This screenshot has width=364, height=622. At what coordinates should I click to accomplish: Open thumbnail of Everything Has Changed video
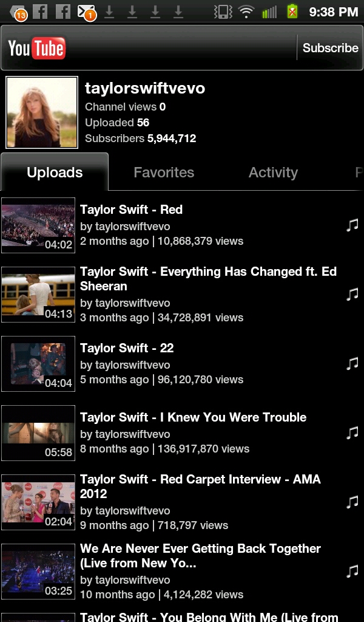(x=38, y=295)
